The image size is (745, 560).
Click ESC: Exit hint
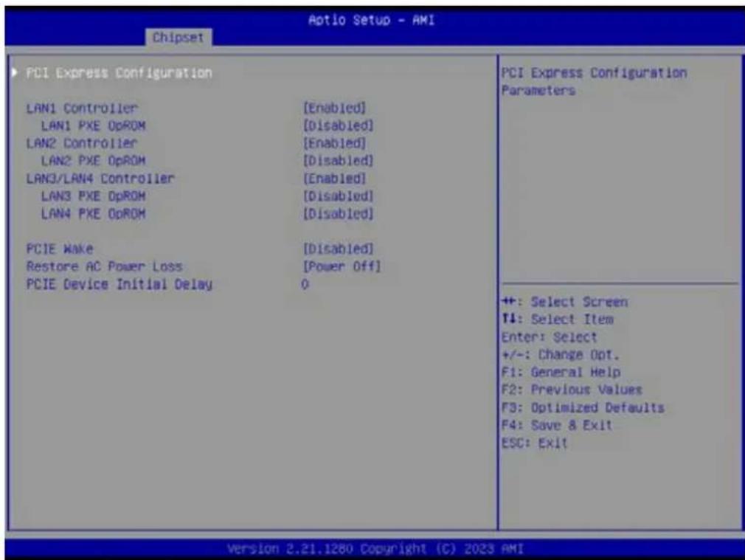[535, 443]
